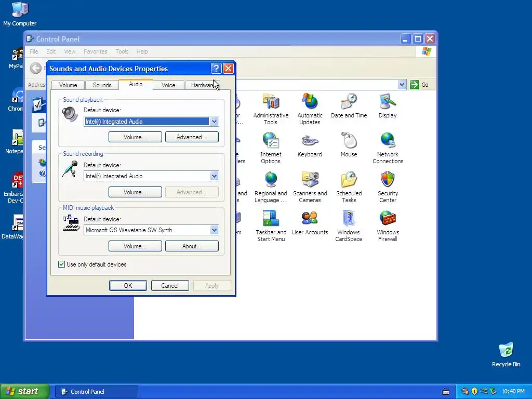This screenshot has height=399, width=532.
Task: Click the keyboard icon on the taskbar
Action: coord(446,392)
